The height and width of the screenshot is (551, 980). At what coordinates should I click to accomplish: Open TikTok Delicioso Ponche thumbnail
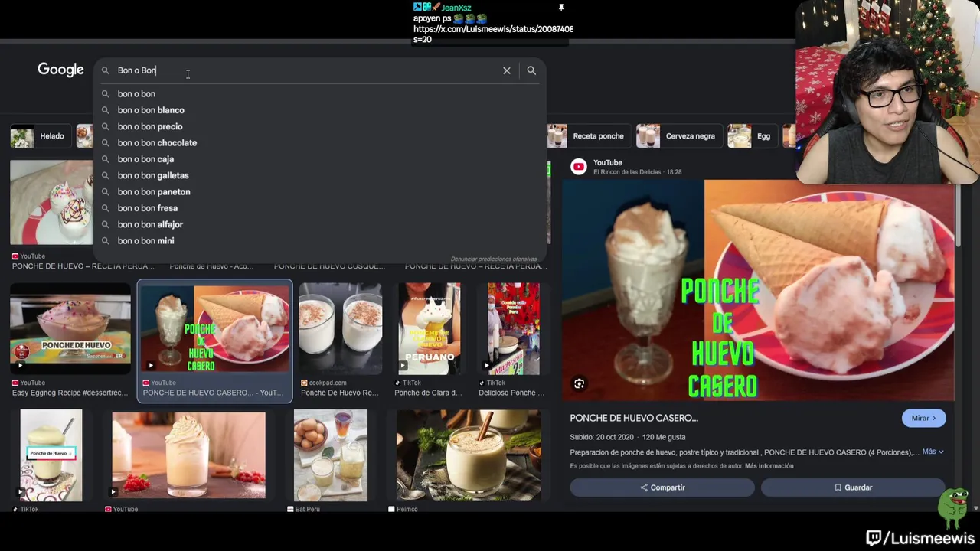pyautogui.click(x=513, y=329)
